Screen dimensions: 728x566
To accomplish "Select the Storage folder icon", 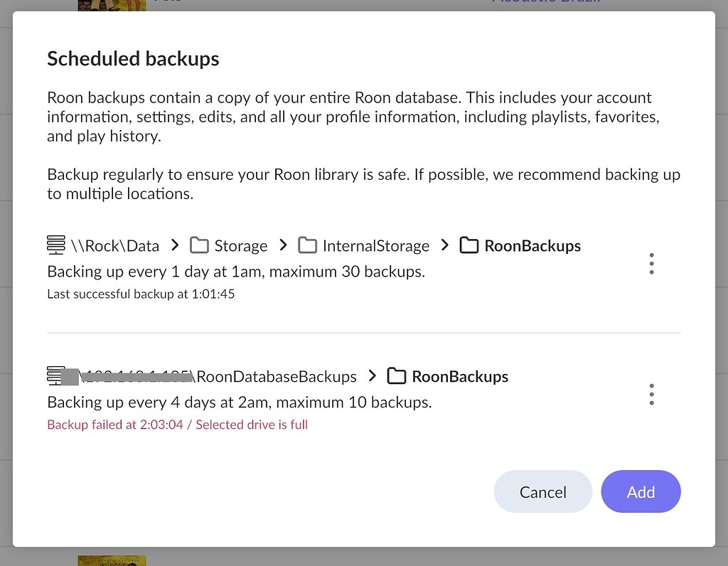I will tap(198, 245).
